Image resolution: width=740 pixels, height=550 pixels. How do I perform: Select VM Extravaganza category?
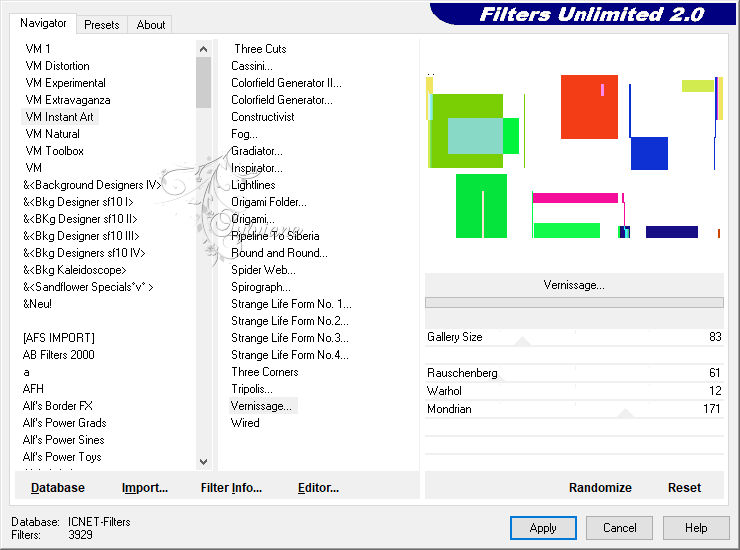pyautogui.click(x=68, y=100)
